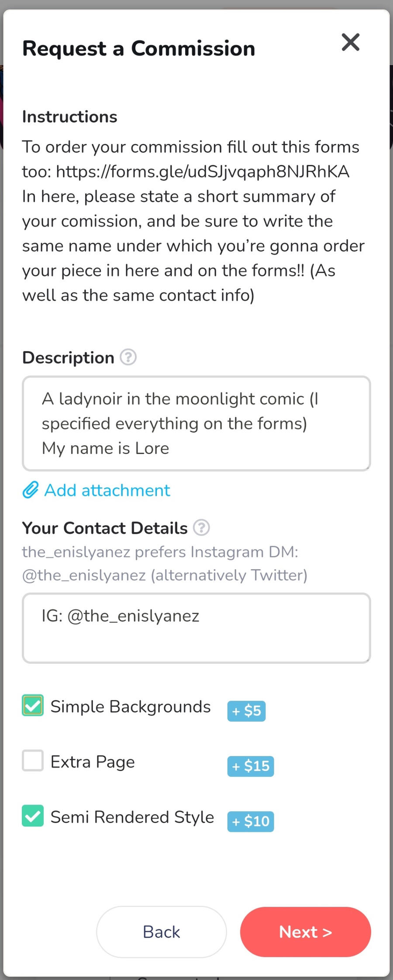Go back with the Back button

[161, 932]
